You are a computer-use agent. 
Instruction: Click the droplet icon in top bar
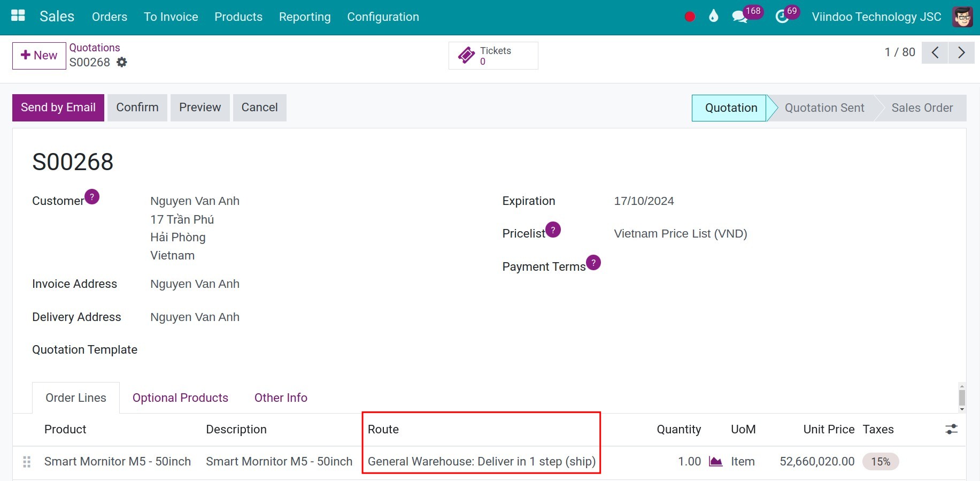pyautogui.click(x=713, y=17)
